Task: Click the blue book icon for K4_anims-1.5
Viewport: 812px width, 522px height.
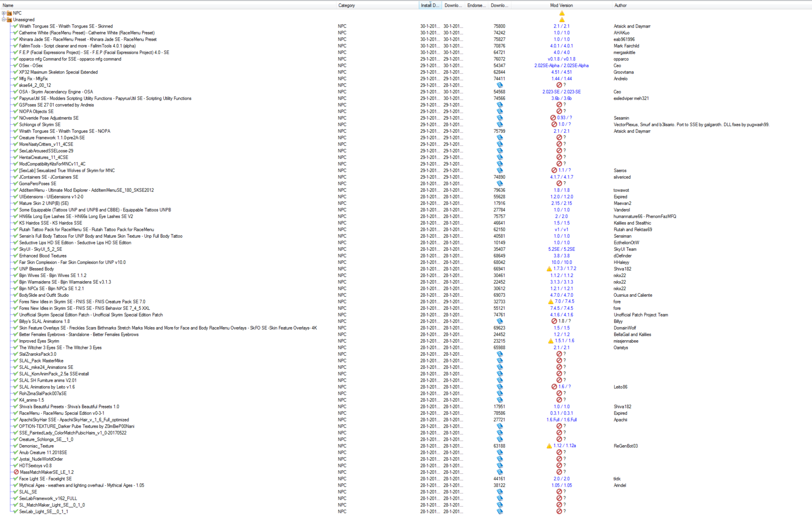Action: [x=499, y=400]
